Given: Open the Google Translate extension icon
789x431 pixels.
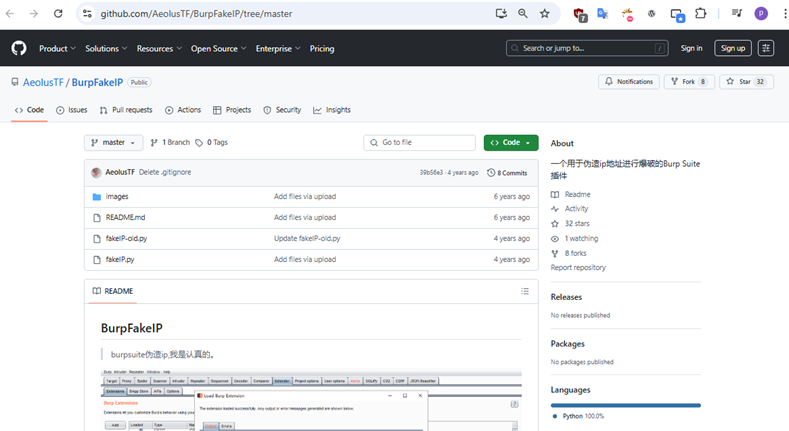Looking at the screenshot, I should pyautogui.click(x=602, y=14).
